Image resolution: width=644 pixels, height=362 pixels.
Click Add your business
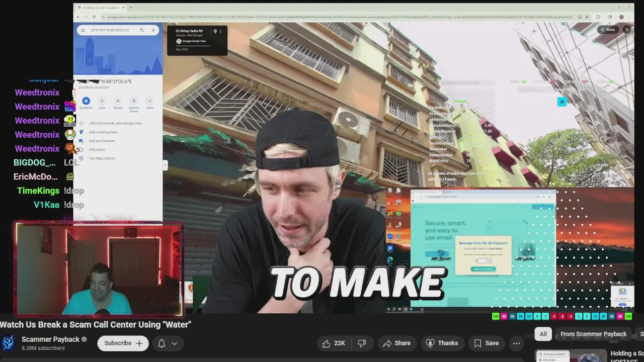pyautogui.click(x=102, y=141)
